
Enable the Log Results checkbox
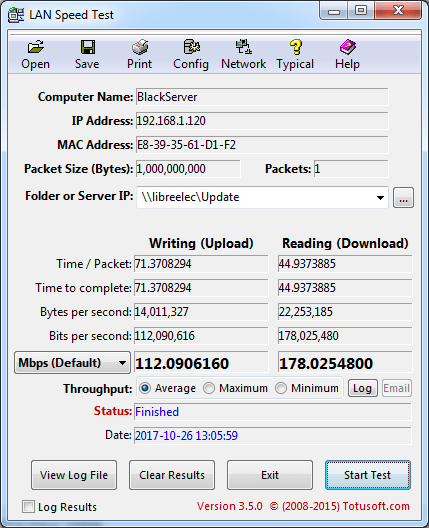click(28, 506)
